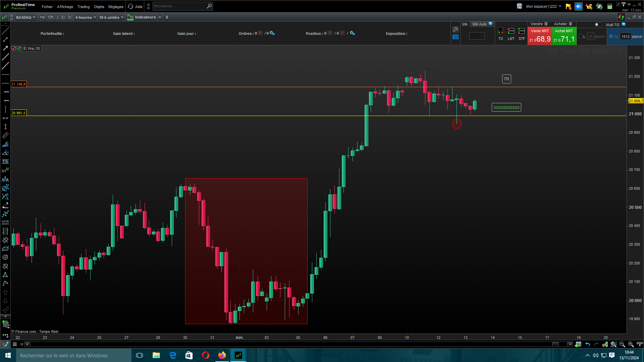Expand the 4 heures timeframe dropdown

86,17
